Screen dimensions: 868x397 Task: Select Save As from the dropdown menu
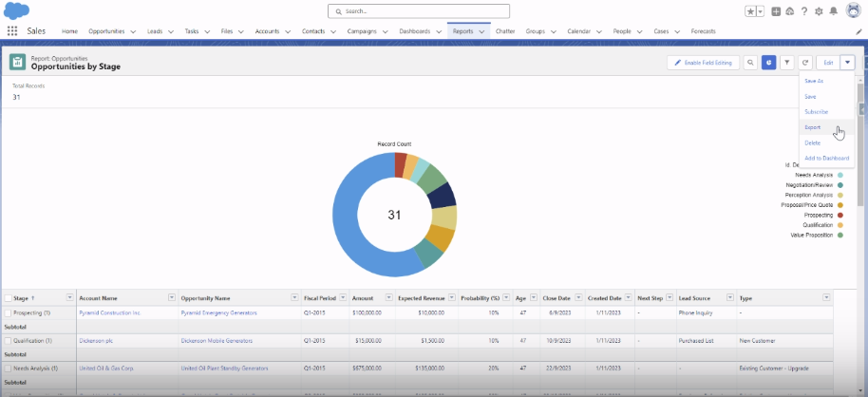point(826,81)
